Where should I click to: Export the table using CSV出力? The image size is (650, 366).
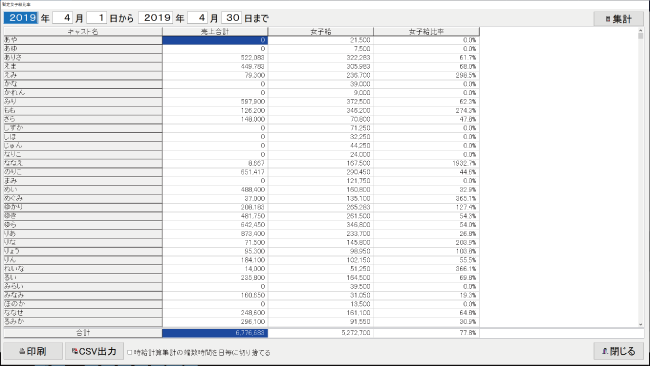click(94, 351)
